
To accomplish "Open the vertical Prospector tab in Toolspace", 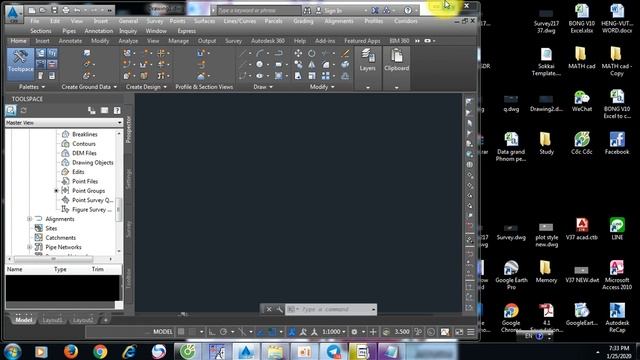I will click(129, 130).
